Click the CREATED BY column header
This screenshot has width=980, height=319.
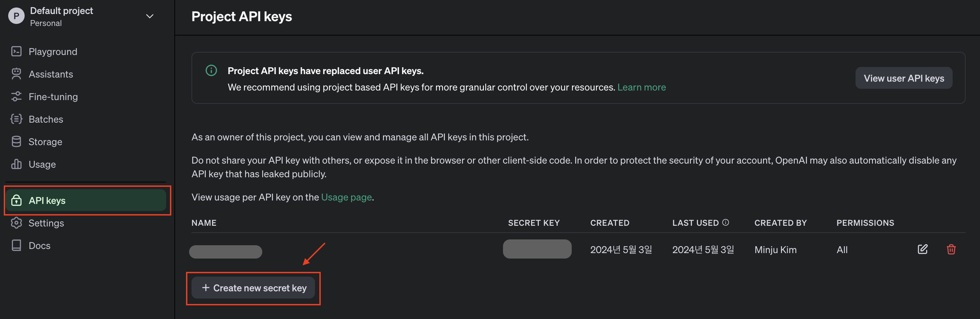coord(781,223)
